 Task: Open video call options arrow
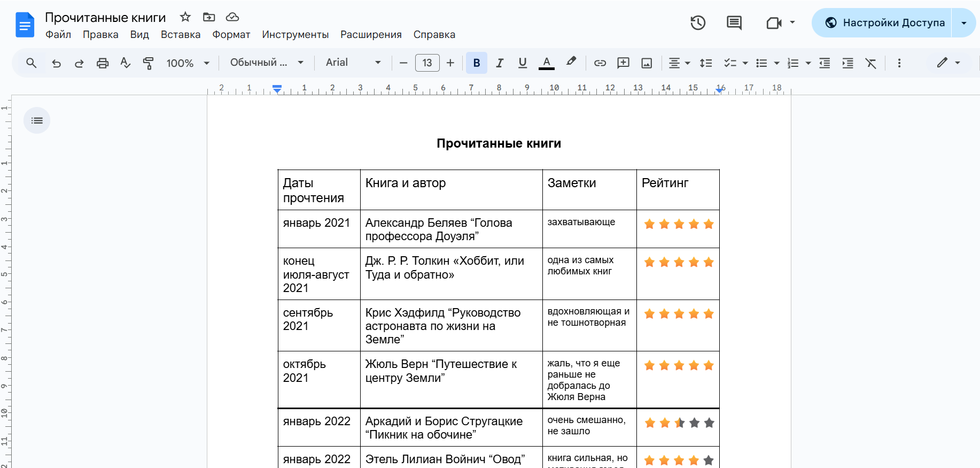(x=792, y=22)
